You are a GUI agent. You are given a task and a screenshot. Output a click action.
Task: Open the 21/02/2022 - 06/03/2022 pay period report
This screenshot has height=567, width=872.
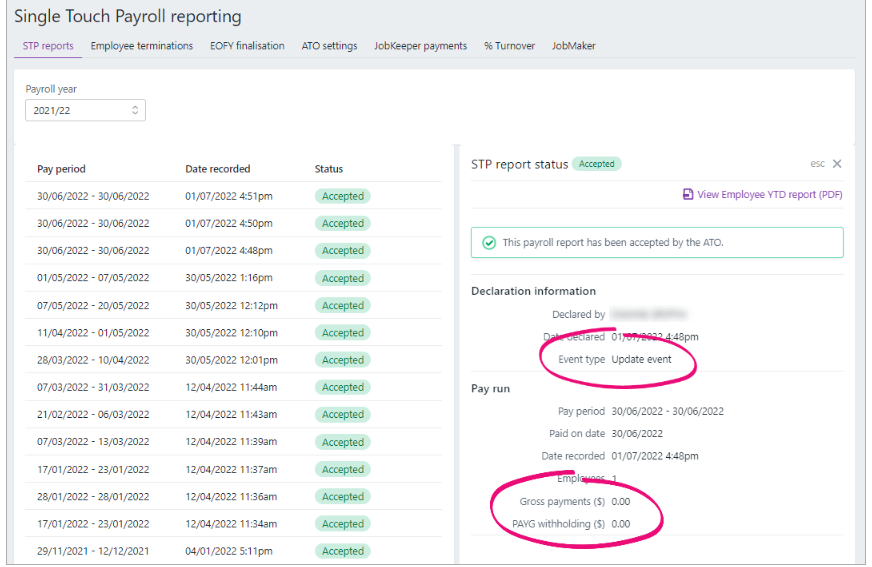pyautogui.click(x=93, y=414)
